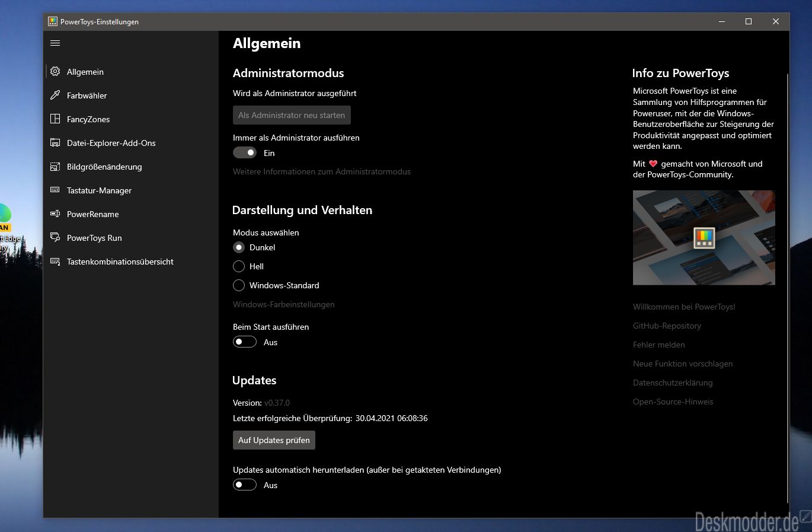Open the PowerRename label in sidebar
This screenshot has height=532, width=812.
click(x=92, y=214)
